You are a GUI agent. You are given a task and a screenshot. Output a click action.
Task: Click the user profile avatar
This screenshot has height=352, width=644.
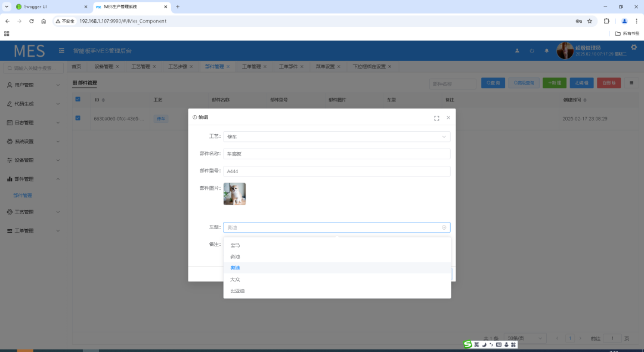point(565,51)
